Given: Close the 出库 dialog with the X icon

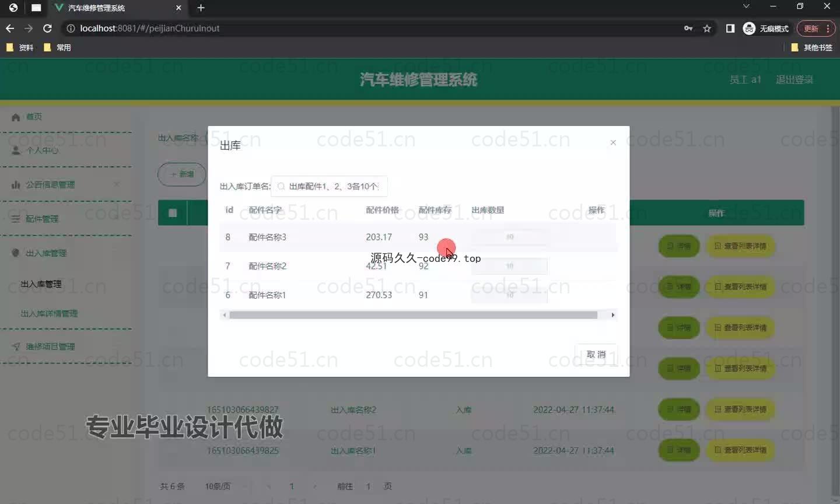Looking at the screenshot, I should pos(613,142).
